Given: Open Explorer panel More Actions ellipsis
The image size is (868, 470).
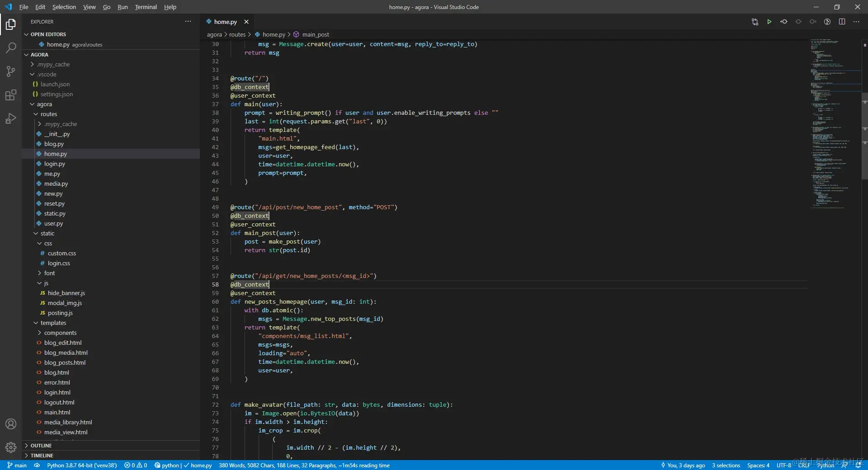Looking at the screenshot, I should click(188, 21).
